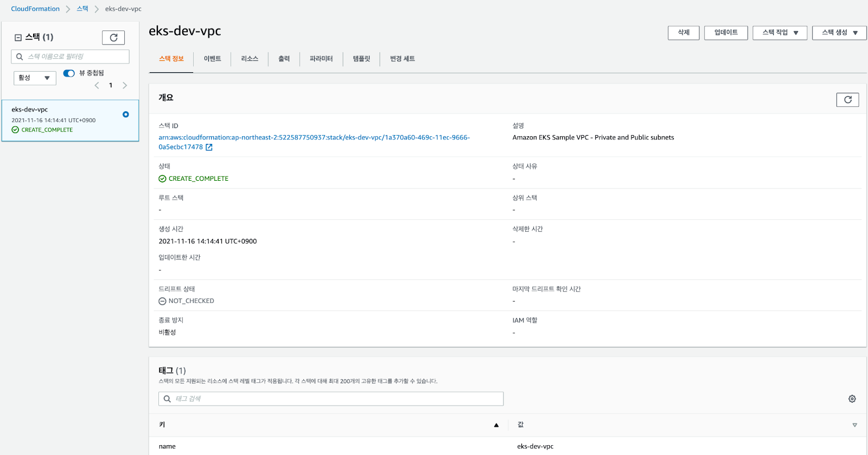868x455 pixels.
Task: Refresh the 개요 overview panel
Action: click(847, 100)
